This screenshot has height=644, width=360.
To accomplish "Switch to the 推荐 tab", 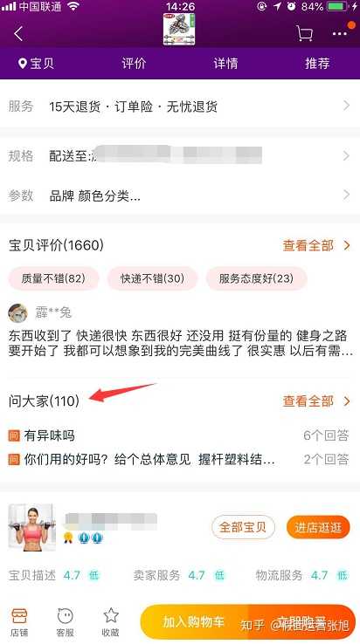I will pyautogui.click(x=317, y=63).
